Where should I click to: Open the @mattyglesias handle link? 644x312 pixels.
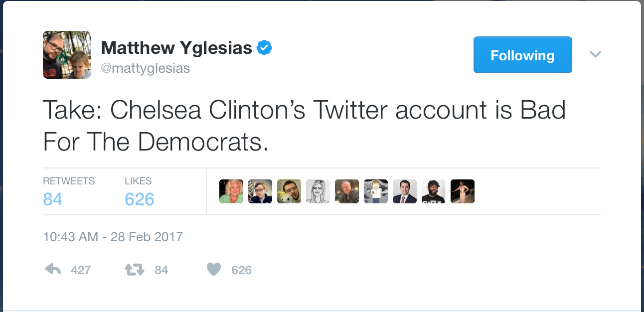146,68
